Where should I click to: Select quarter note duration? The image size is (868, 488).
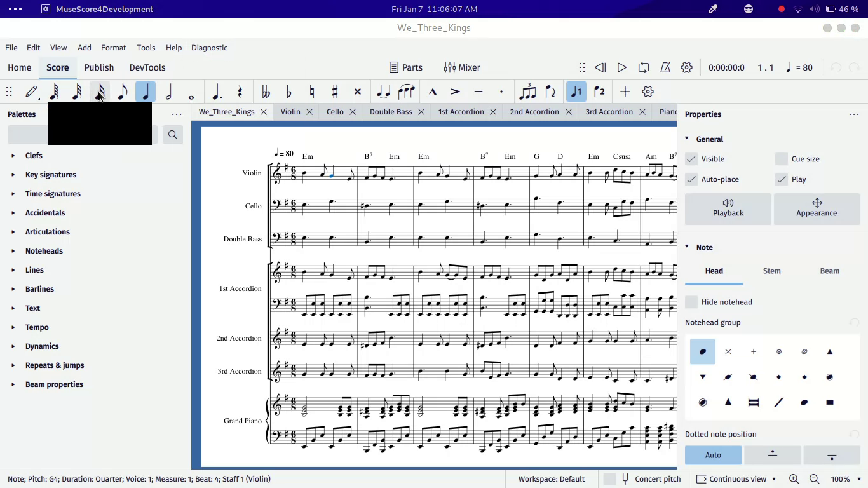[x=146, y=91]
